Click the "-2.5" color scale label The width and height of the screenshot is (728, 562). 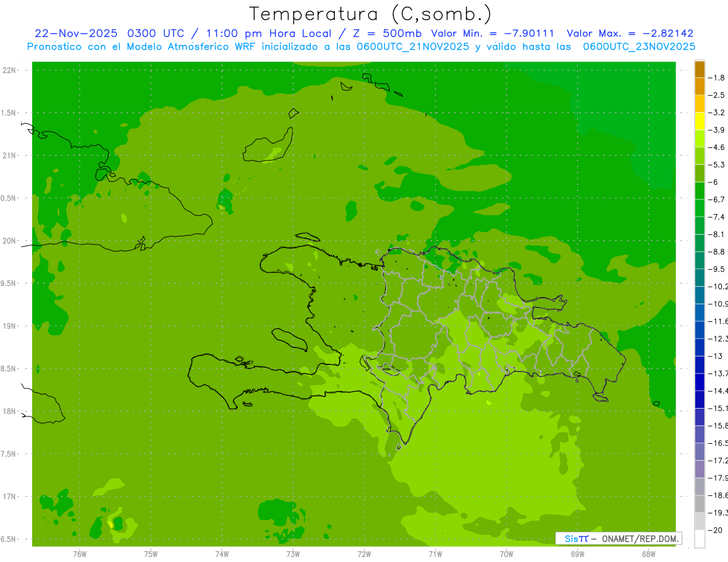click(x=716, y=95)
